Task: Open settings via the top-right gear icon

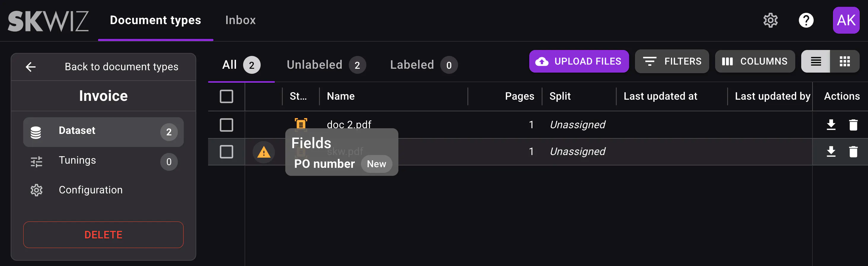Action: click(x=771, y=20)
